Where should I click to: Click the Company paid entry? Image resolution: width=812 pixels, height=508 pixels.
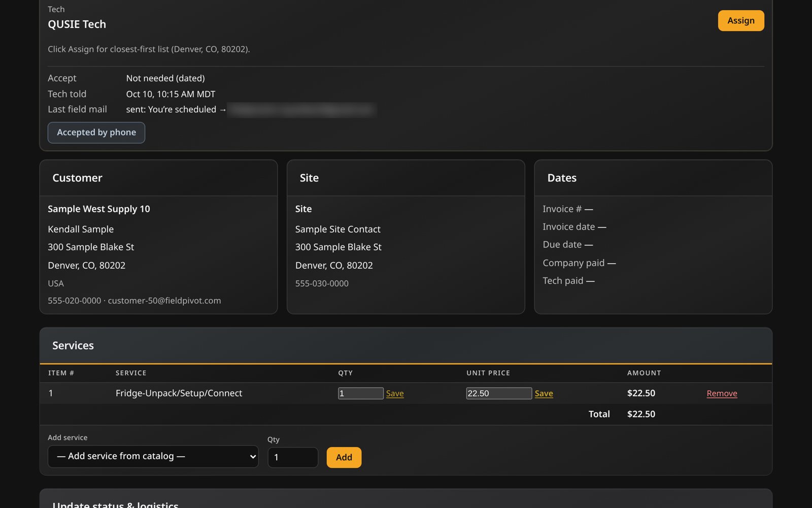tap(579, 263)
